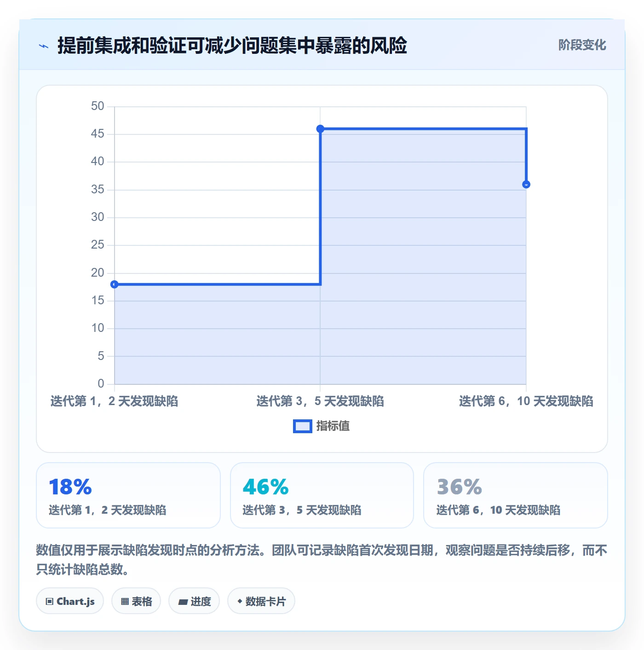This screenshot has height=650, width=644.
Task: Click card label 迭代第 1，2 天发现缺陷
Action: (x=108, y=510)
